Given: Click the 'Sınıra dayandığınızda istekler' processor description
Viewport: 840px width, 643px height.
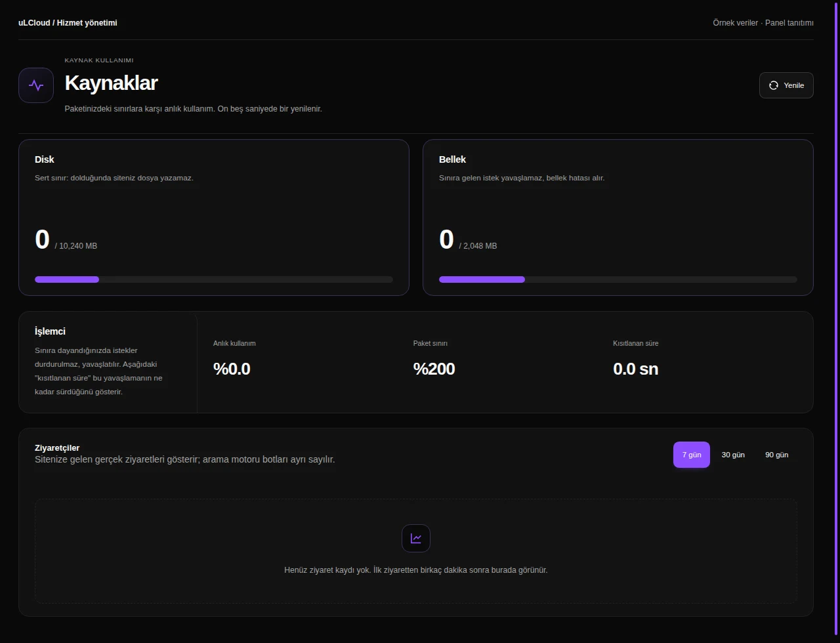Looking at the screenshot, I should point(99,371).
